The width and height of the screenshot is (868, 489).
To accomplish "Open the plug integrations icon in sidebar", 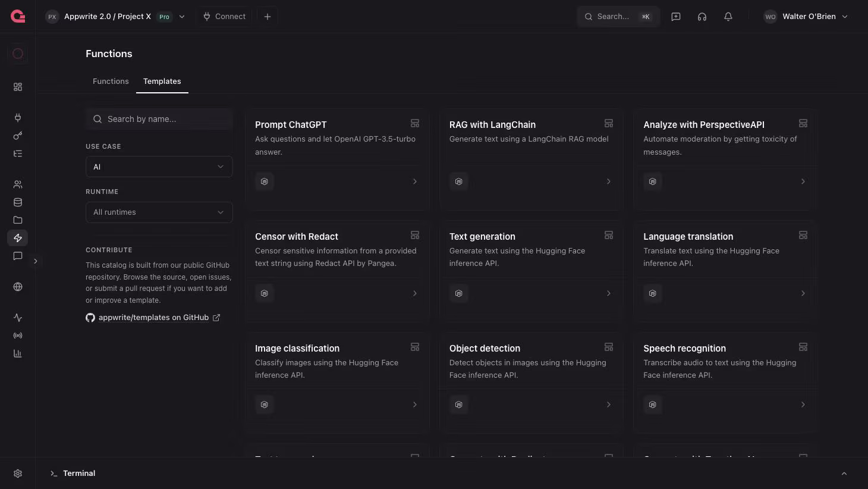I will click(18, 118).
